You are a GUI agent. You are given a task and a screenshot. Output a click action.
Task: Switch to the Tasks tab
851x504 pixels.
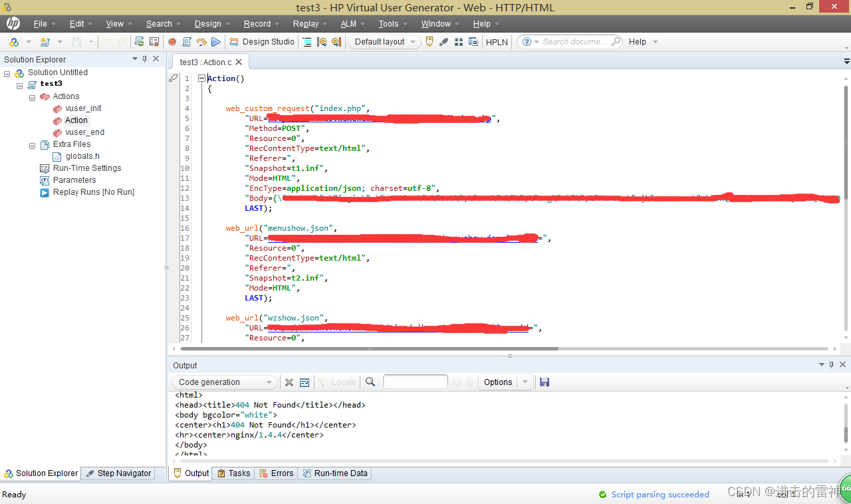click(234, 473)
